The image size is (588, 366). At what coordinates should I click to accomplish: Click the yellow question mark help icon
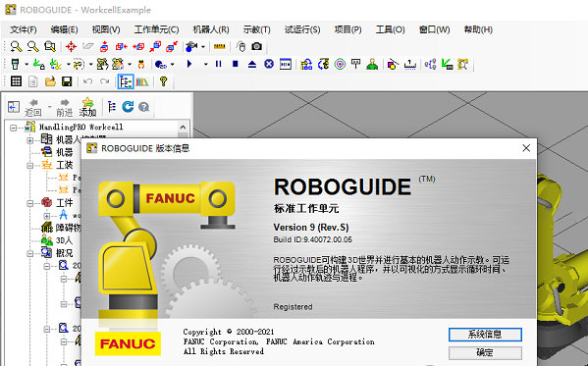(163, 81)
